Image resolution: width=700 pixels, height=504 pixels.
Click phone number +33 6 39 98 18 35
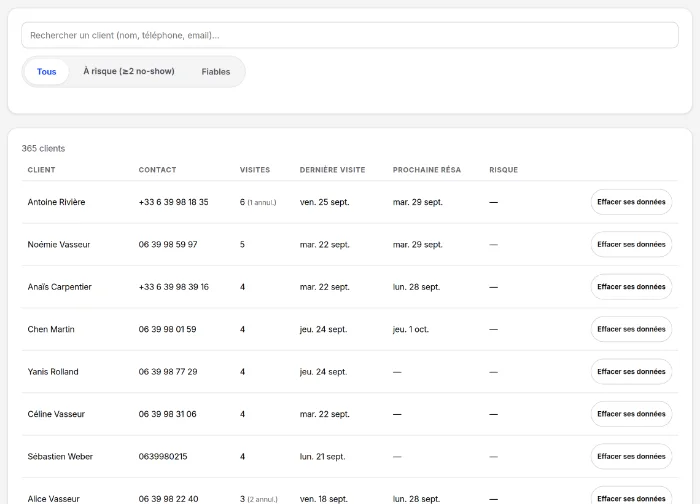pos(173,202)
